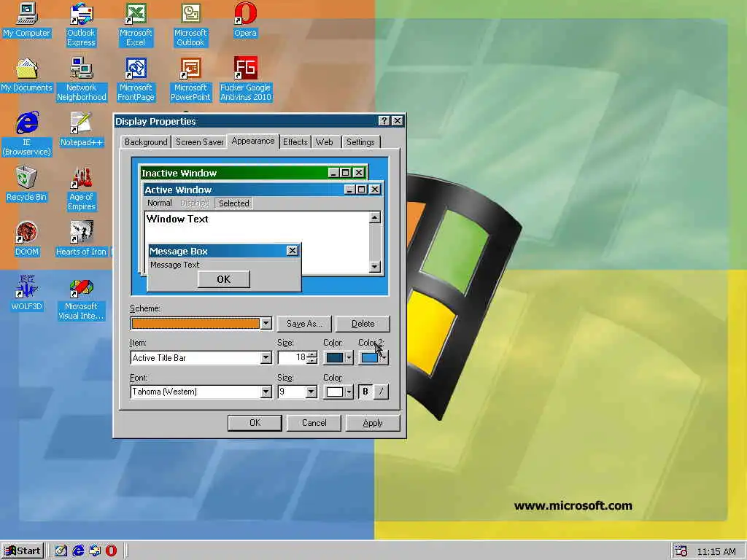
Task: Click the Message Text label in preview
Action: [175, 265]
